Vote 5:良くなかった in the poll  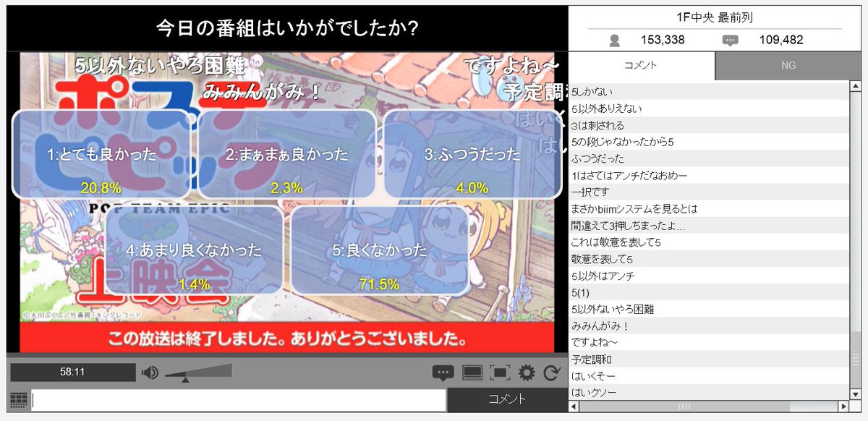380,250
